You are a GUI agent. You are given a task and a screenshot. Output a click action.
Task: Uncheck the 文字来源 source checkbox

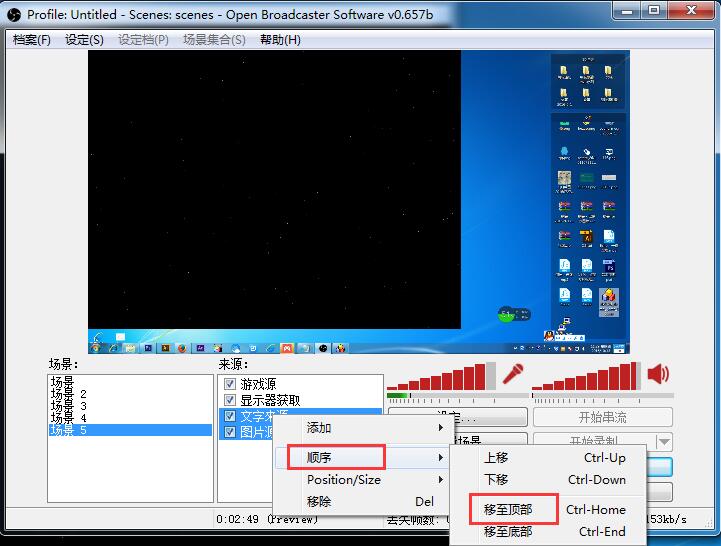coord(230,416)
